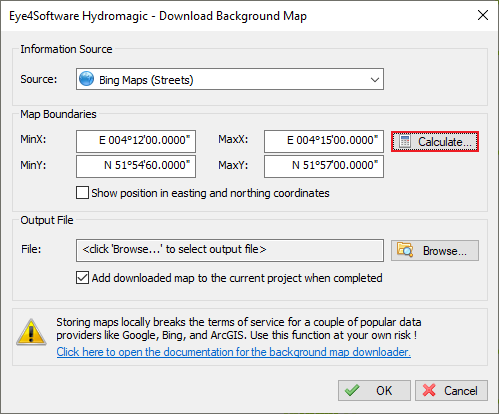
Task: Click the folder magnifier icon on Browse button
Action: tap(405, 250)
